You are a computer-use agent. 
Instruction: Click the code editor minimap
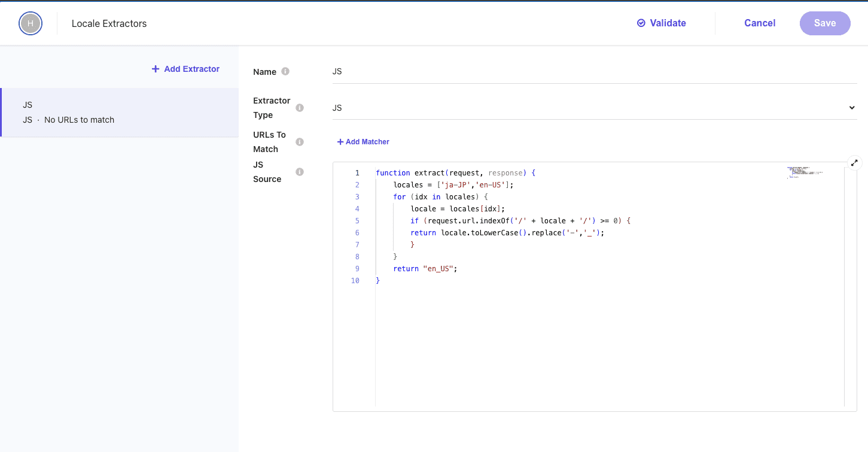[x=804, y=172]
